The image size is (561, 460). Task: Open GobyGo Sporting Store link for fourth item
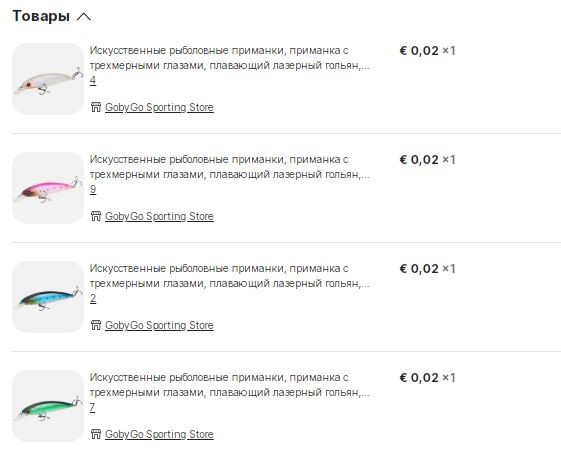pos(159,434)
